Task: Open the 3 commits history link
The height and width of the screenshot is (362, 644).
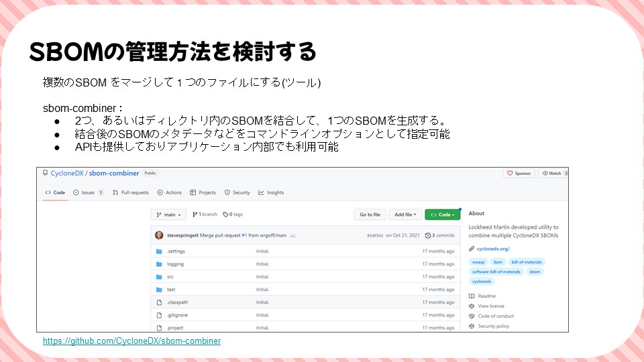Action: tap(440, 235)
